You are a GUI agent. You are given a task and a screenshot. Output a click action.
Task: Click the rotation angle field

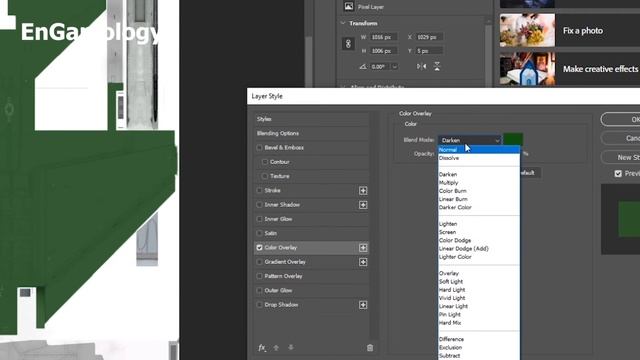click(380, 67)
